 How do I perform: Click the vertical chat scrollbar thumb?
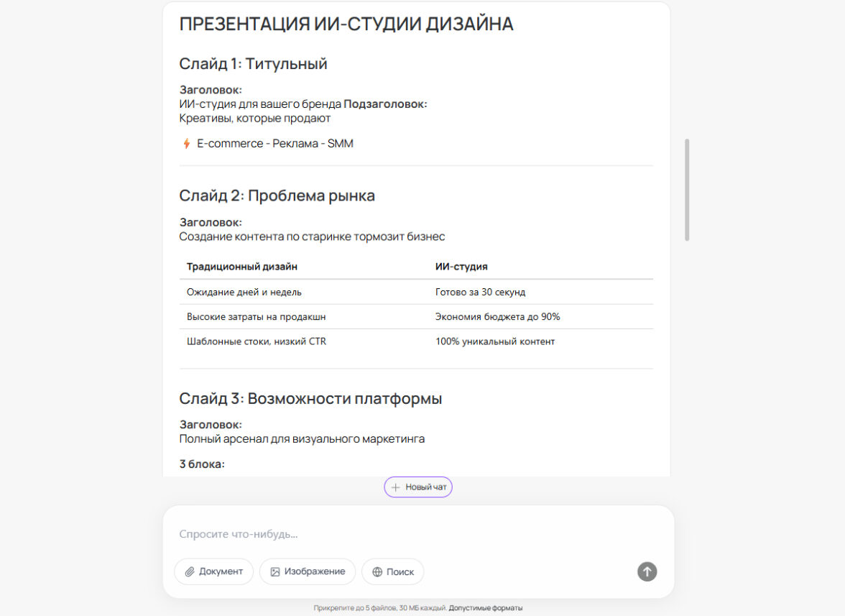point(687,190)
